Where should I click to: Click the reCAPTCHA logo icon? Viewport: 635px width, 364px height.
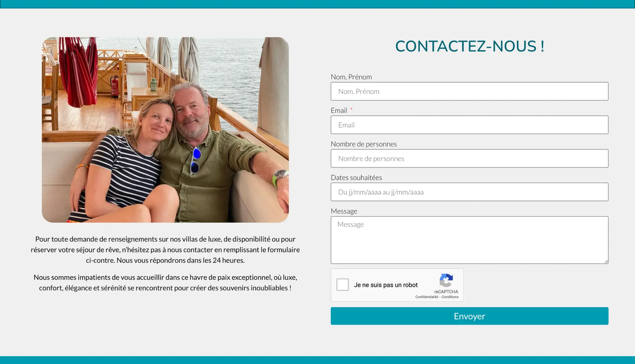tap(446, 280)
